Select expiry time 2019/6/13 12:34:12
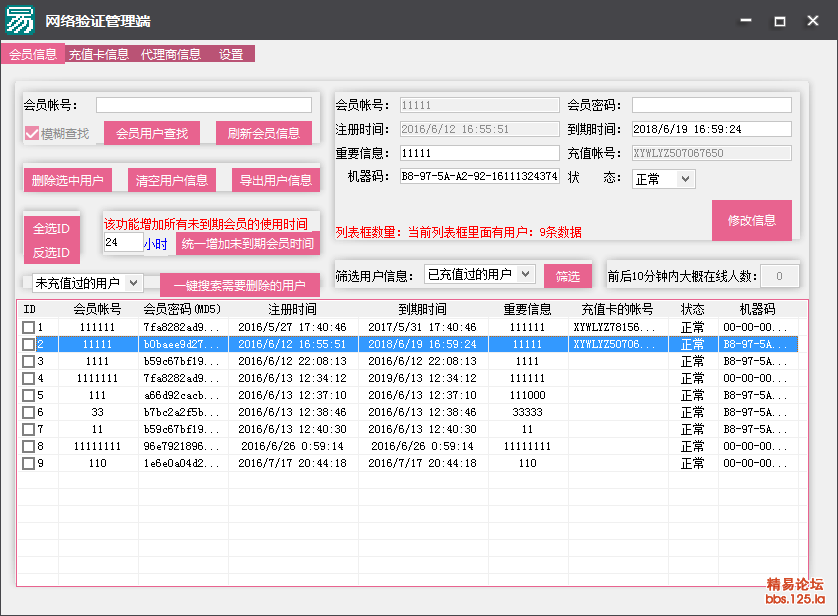 422,378
